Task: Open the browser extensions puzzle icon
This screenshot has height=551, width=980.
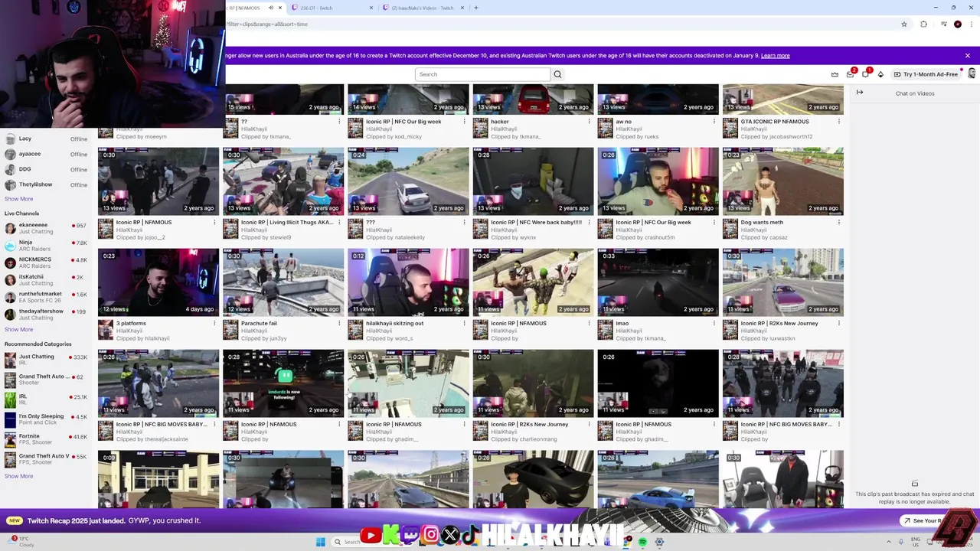Action: point(923,24)
